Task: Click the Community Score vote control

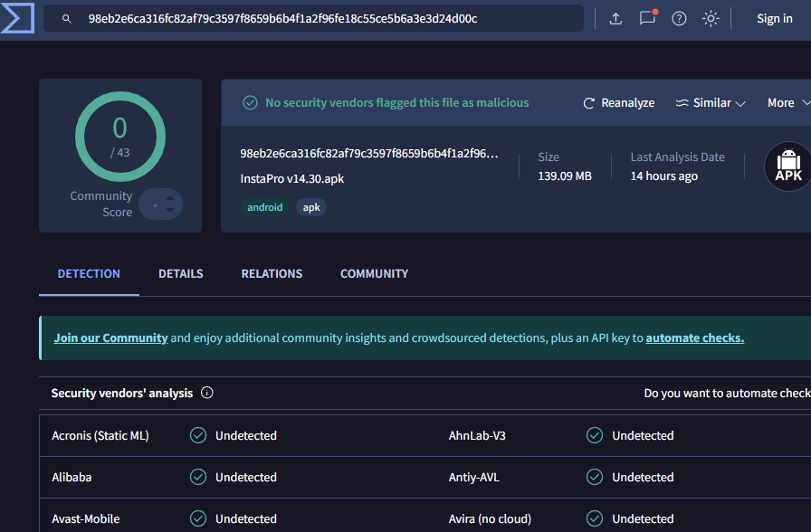Action: (x=161, y=204)
